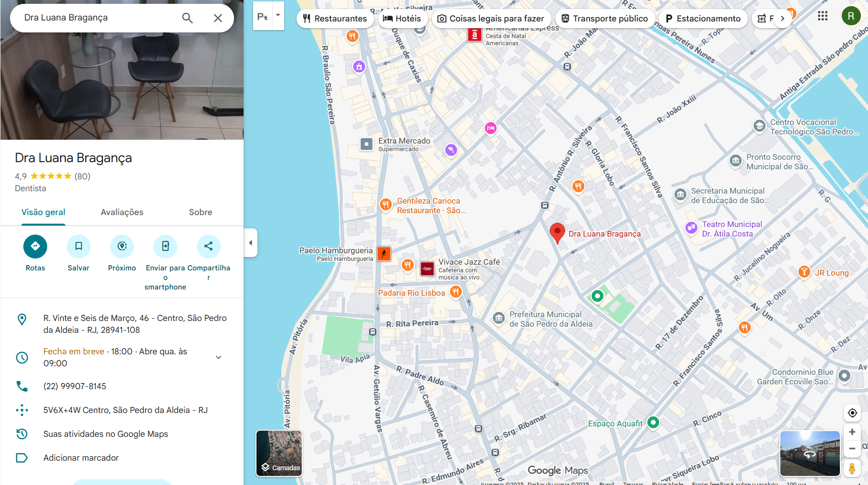
Task: Select the Rotas directions icon
Action: point(35,246)
